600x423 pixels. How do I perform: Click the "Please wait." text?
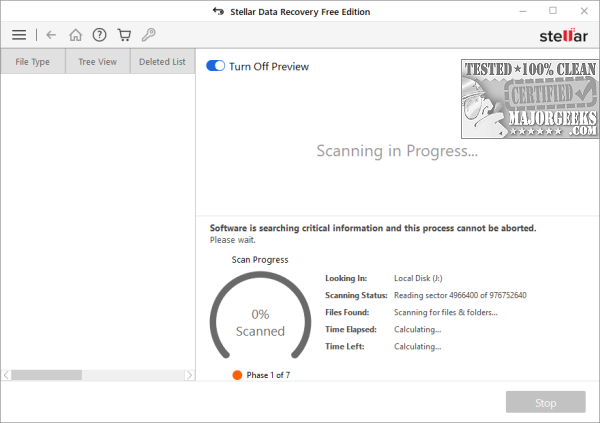click(x=232, y=240)
